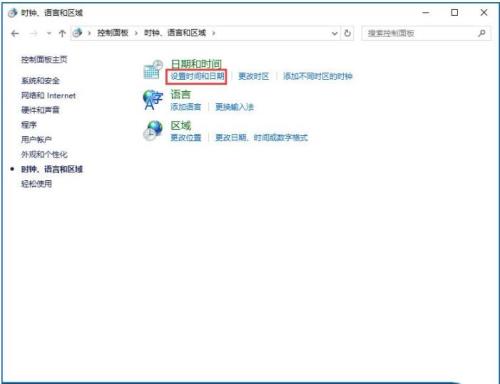Viewport: 500px width, 384px height.
Task: Click the Date and Time calendar clock icon
Action: pos(153,70)
